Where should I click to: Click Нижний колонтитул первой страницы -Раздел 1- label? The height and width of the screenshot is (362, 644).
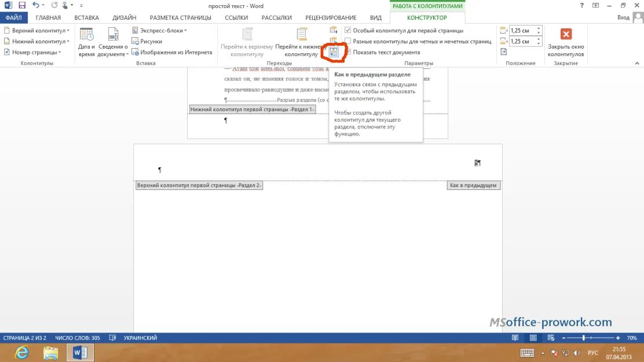(252, 109)
